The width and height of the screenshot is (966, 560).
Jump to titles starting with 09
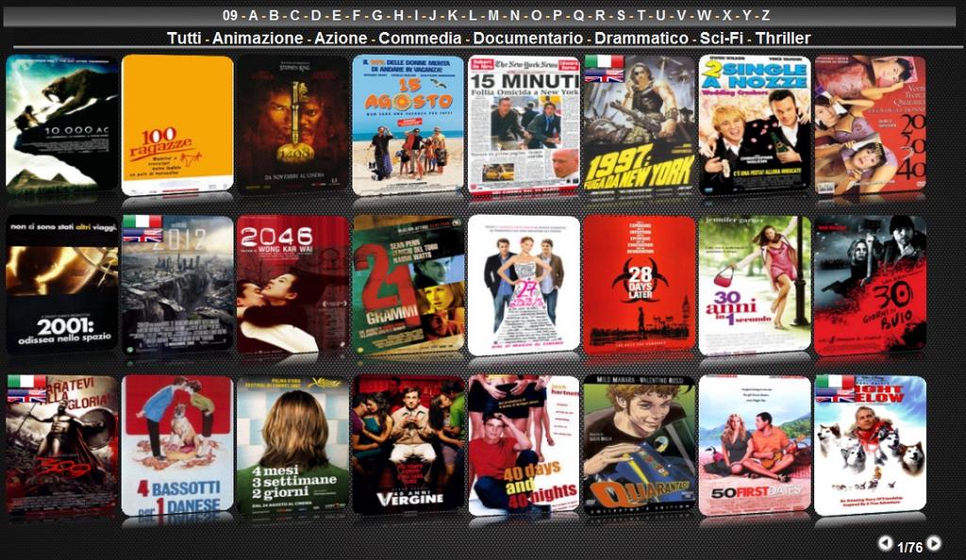(x=230, y=15)
